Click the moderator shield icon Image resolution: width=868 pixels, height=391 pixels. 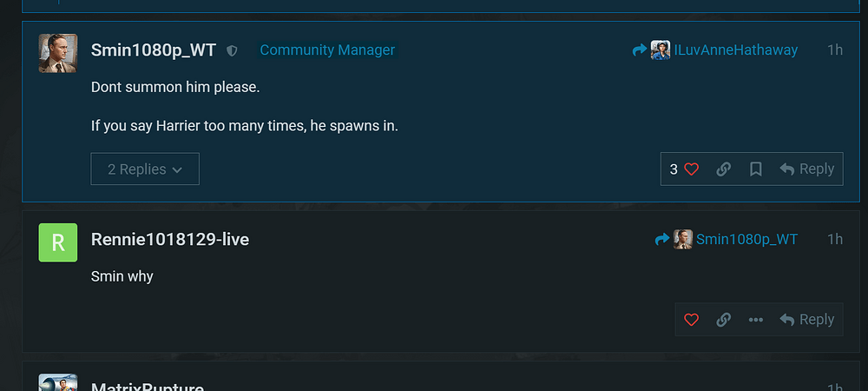pyautogui.click(x=232, y=51)
